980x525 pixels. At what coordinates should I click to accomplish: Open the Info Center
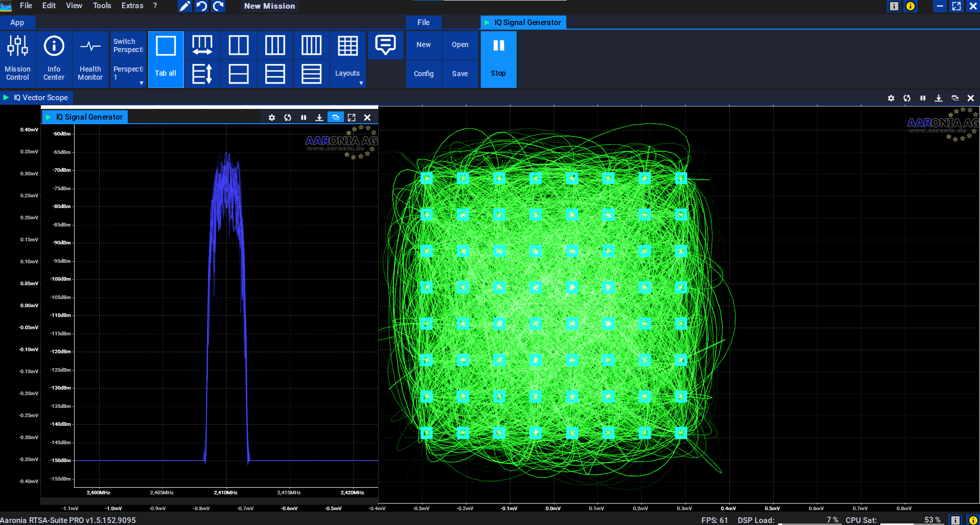[x=54, y=59]
